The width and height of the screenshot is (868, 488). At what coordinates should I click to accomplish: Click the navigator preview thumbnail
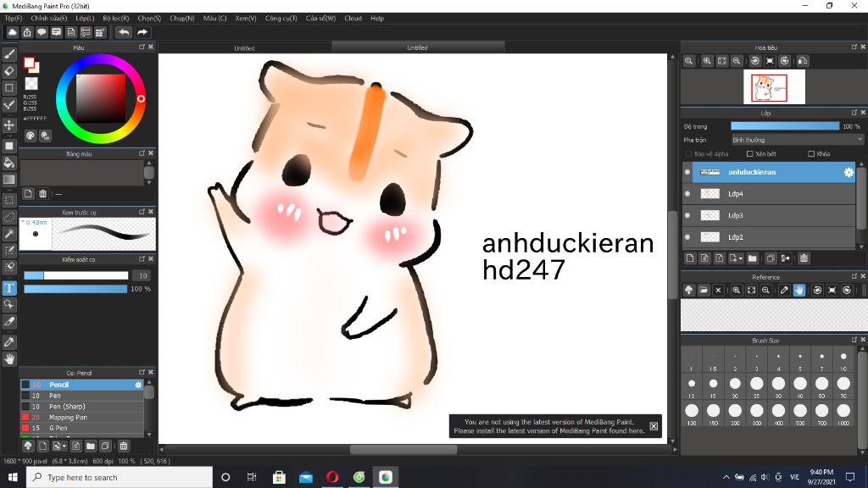point(774,87)
